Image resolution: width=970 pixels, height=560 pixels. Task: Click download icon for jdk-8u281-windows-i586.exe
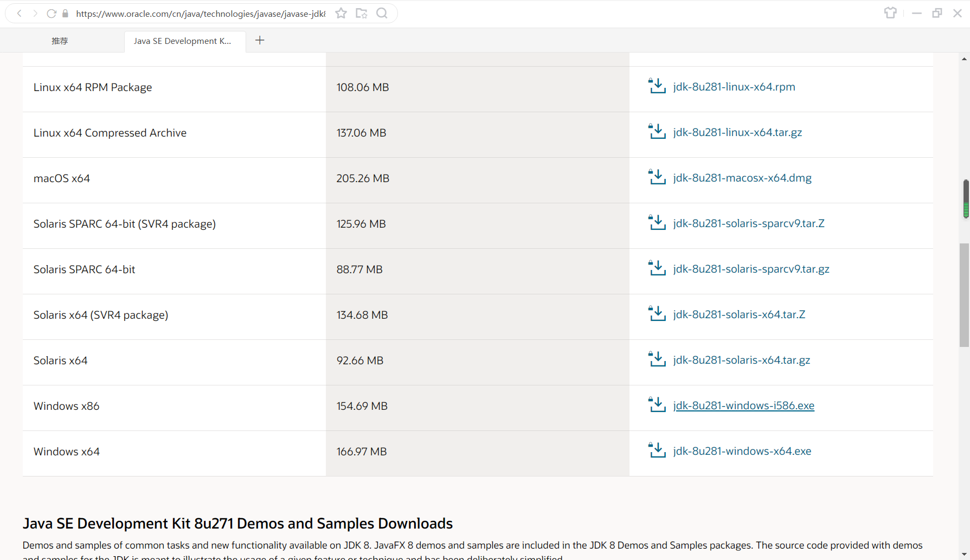pos(657,404)
